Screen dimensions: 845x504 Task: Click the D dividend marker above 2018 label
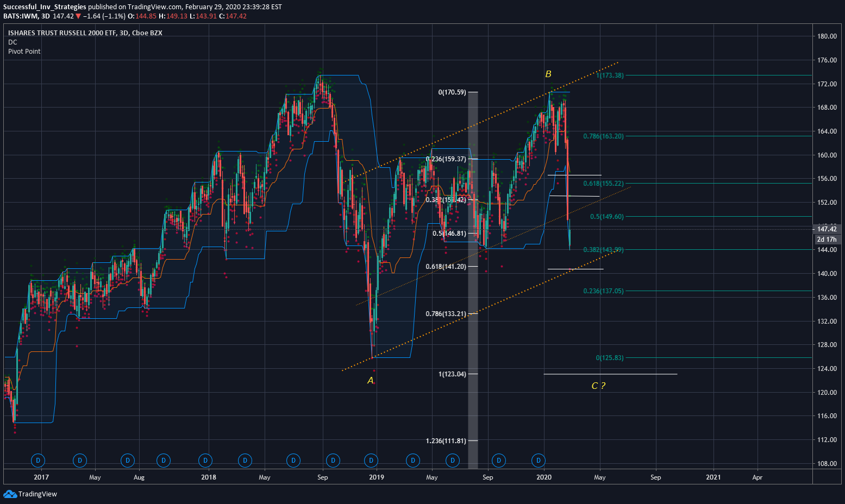(x=205, y=461)
